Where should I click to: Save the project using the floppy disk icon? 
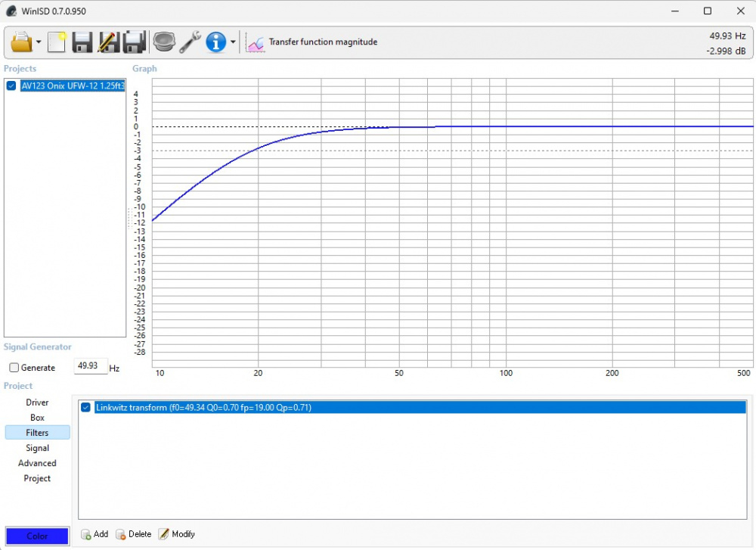click(82, 42)
